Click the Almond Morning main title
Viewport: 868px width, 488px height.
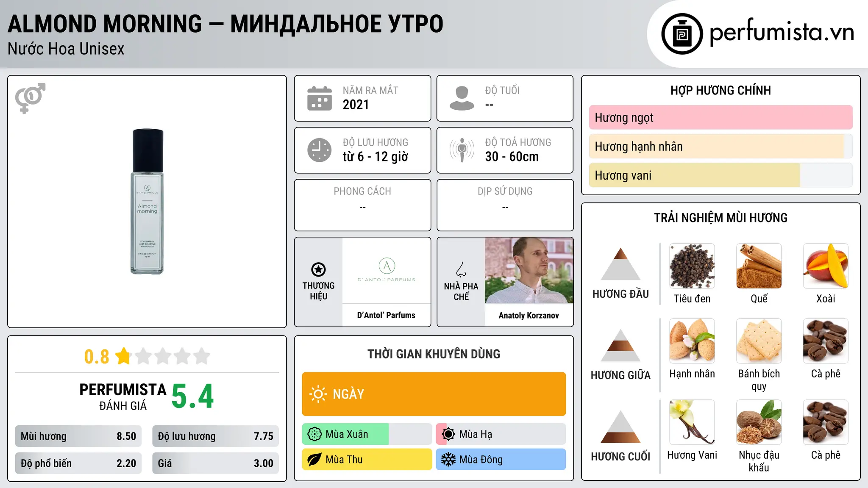tap(225, 24)
